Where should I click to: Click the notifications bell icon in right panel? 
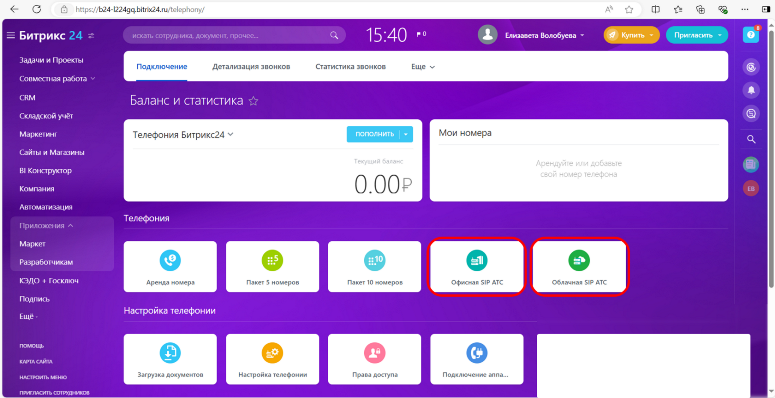751,90
